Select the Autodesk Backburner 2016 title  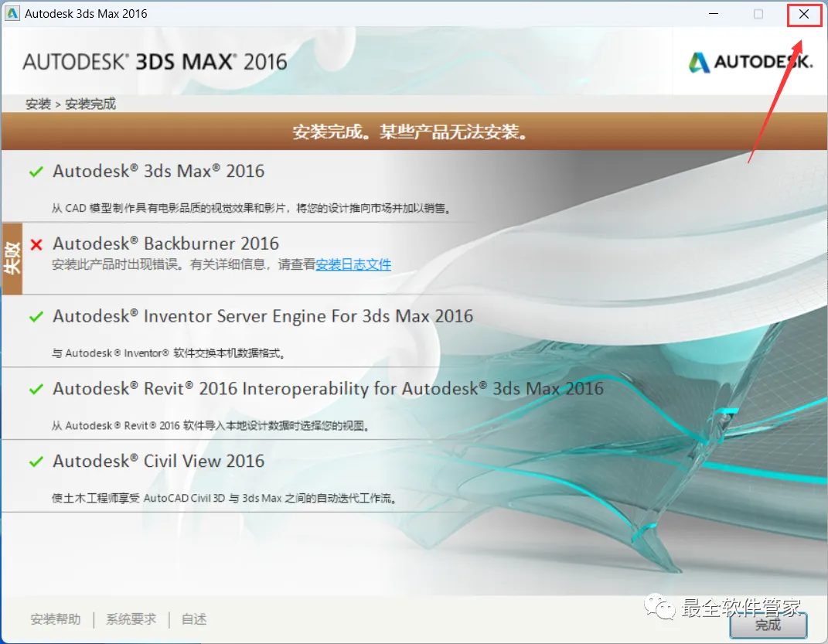click(x=165, y=244)
